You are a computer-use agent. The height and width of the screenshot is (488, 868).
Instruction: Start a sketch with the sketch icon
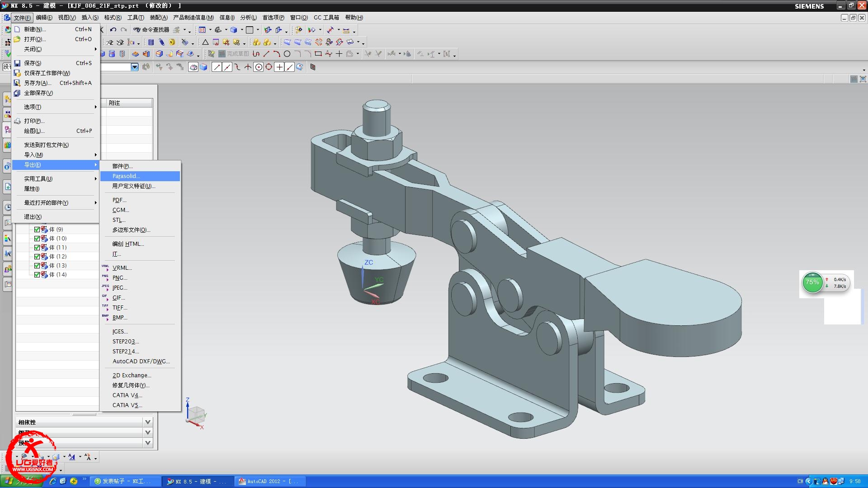pyautogui.click(x=211, y=54)
